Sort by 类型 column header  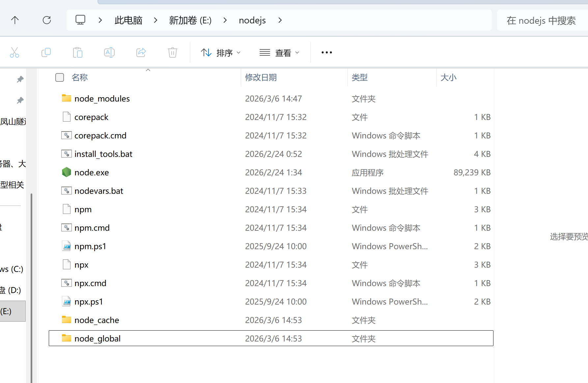pyautogui.click(x=360, y=77)
